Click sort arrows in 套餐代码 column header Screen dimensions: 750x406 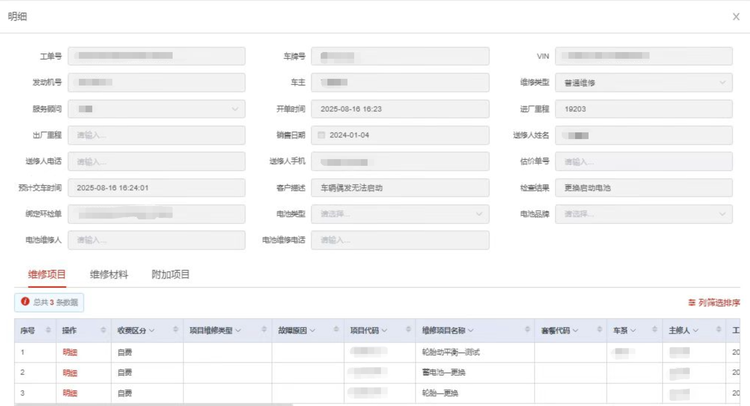(600, 330)
